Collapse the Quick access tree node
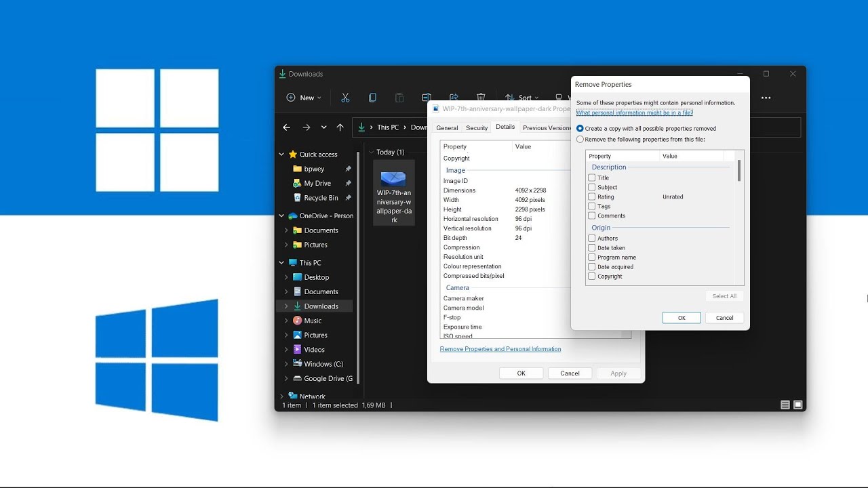This screenshot has width=868, height=488. tap(281, 155)
